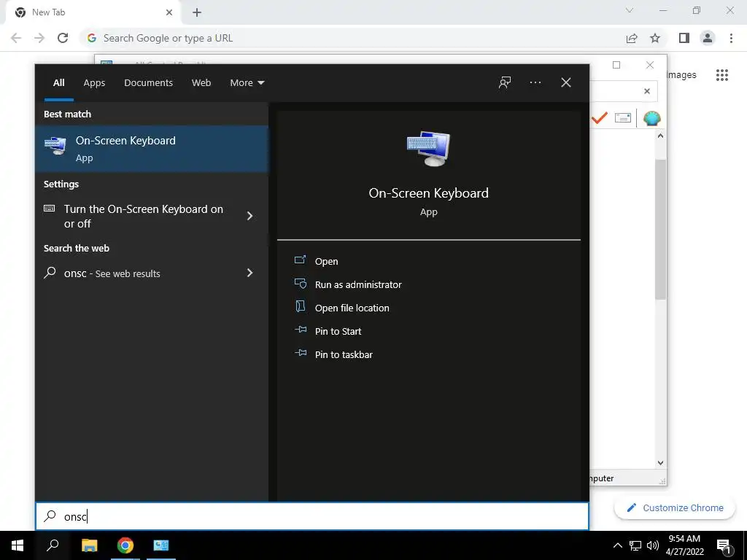The image size is (747, 560).
Task: Open the three-dots options menu in search panel
Action: [x=535, y=82]
